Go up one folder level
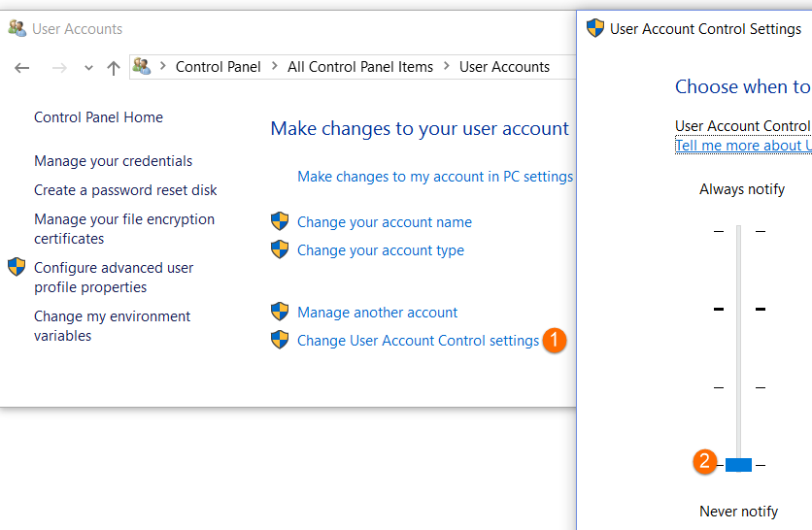 point(114,68)
